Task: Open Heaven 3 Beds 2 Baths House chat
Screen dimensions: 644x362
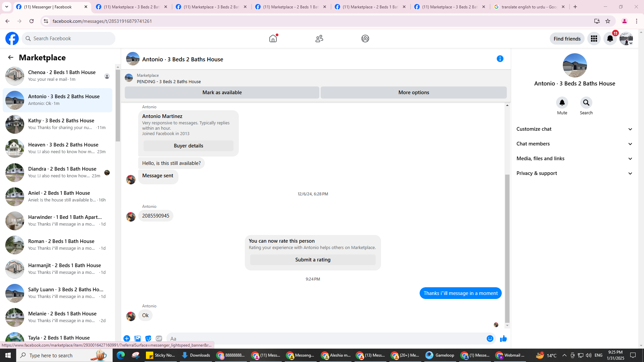Action: coord(58,148)
